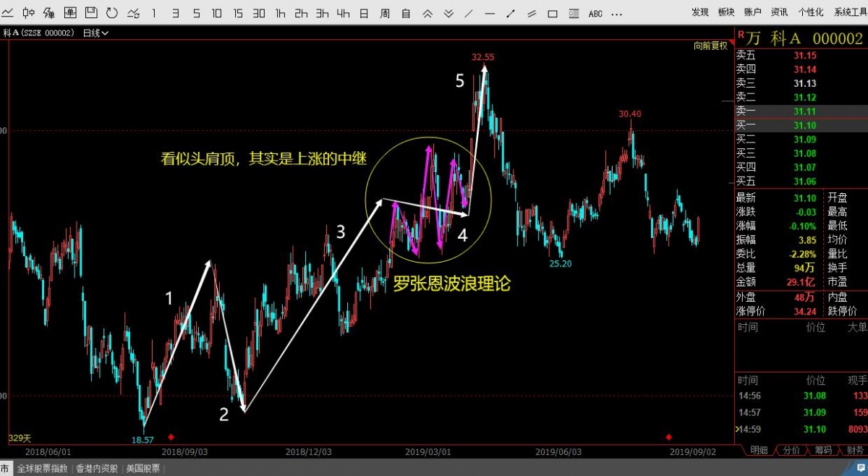Click the 14:59 trade detail row

pyautogui.click(x=801, y=430)
